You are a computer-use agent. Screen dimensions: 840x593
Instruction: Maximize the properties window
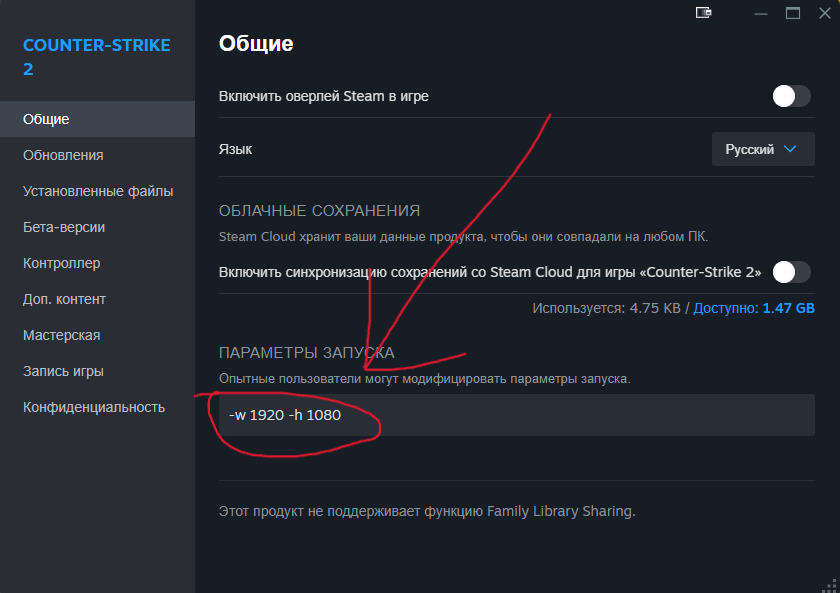point(793,13)
